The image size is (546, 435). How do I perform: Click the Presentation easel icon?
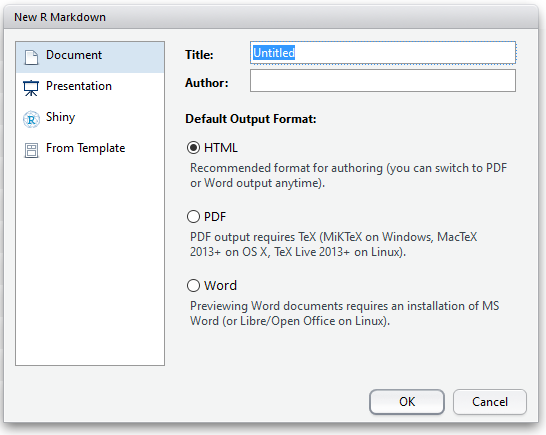pyautogui.click(x=31, y=88)
